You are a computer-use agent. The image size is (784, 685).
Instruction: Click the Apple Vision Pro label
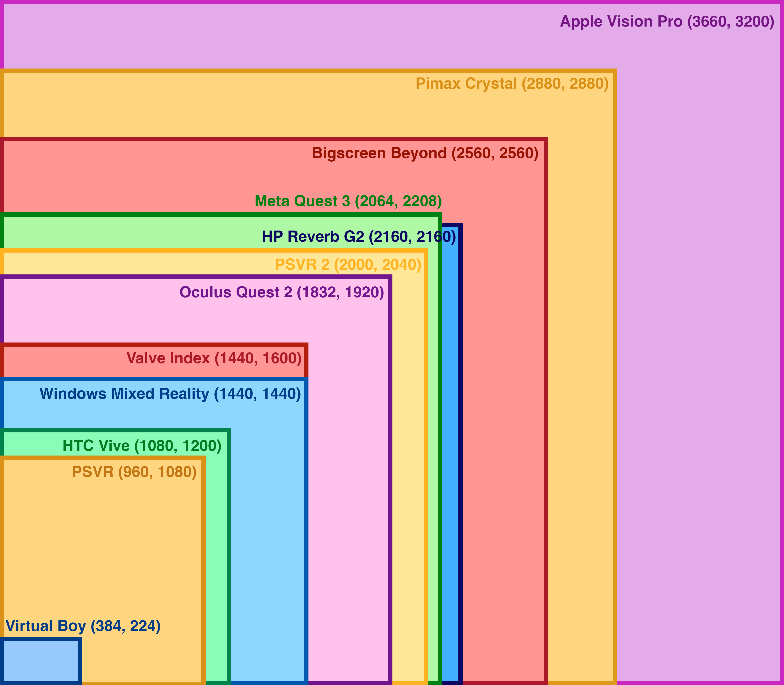(667, 22)
